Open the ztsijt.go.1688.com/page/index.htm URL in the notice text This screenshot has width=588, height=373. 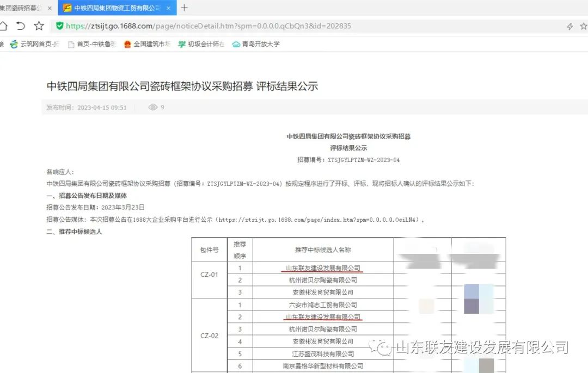(x=318, y=220)
